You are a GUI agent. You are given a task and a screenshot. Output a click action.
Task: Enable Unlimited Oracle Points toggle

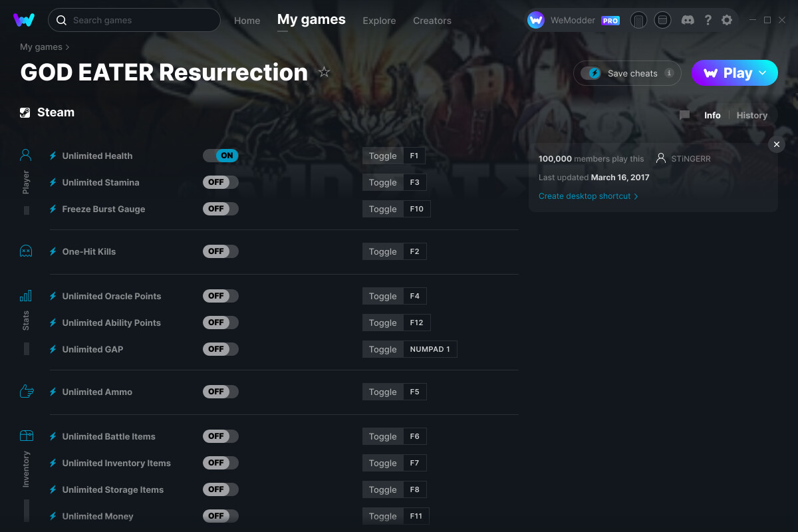(221, 296)
